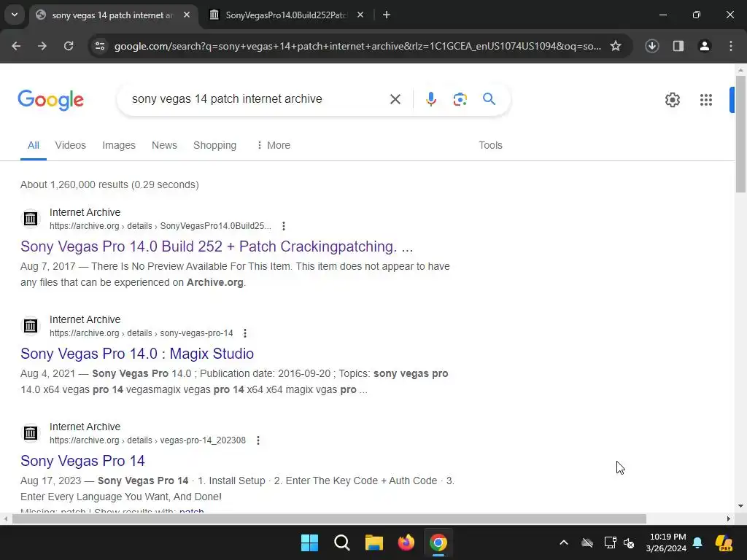This screenshot has width=747, height=560.
Task: Open Chrome three-dot menu
Action: (731, 46)
